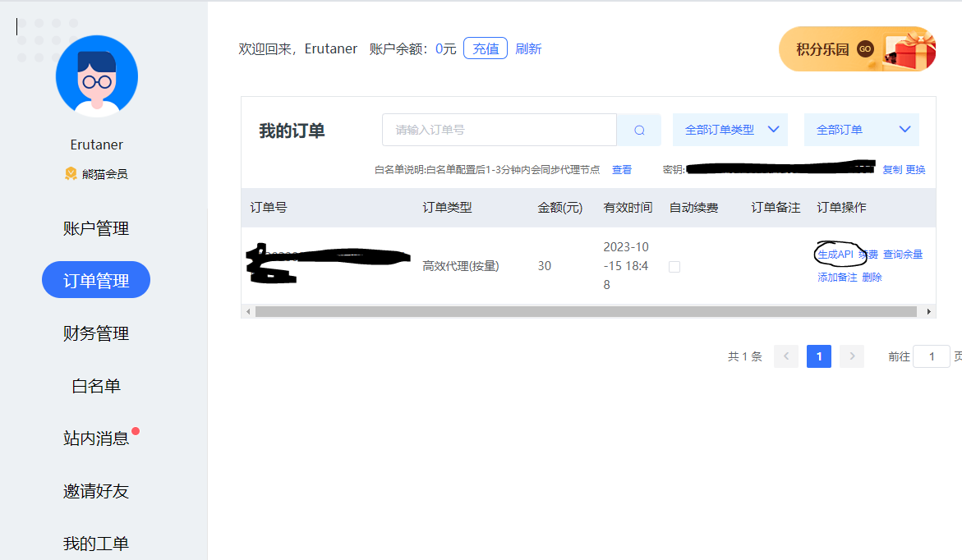The width and height of the screenshot is (962, 560).
Task: Toggle the 自动续费 checkbox for the order
Action: click(x=674, y=267)
